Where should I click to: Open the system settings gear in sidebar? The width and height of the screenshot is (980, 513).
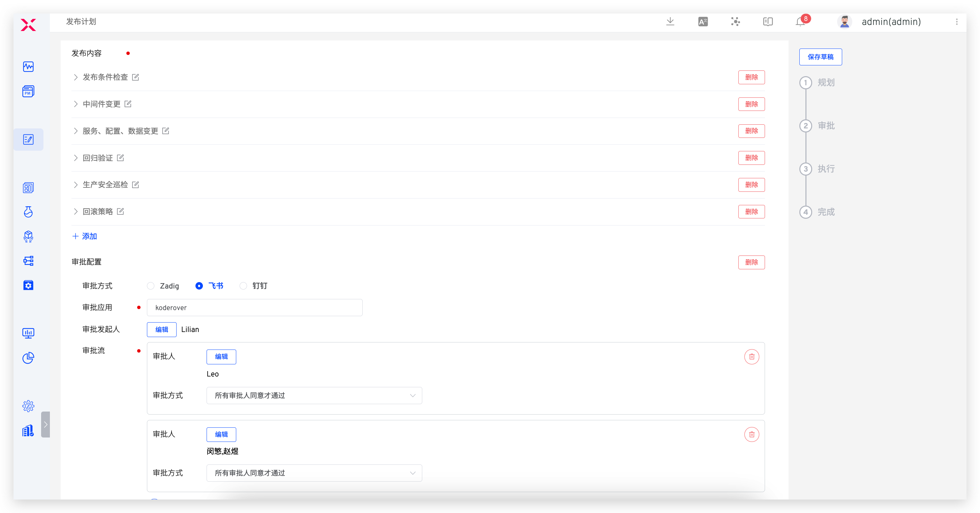tap(28, 406)
